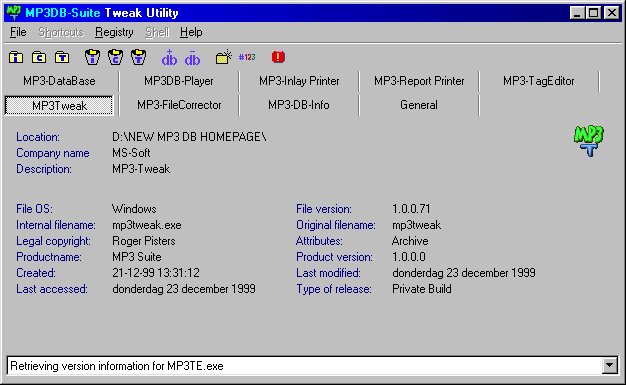Click the copyright value Roger Pisters
626x385 pixels.
coord(144,241)
